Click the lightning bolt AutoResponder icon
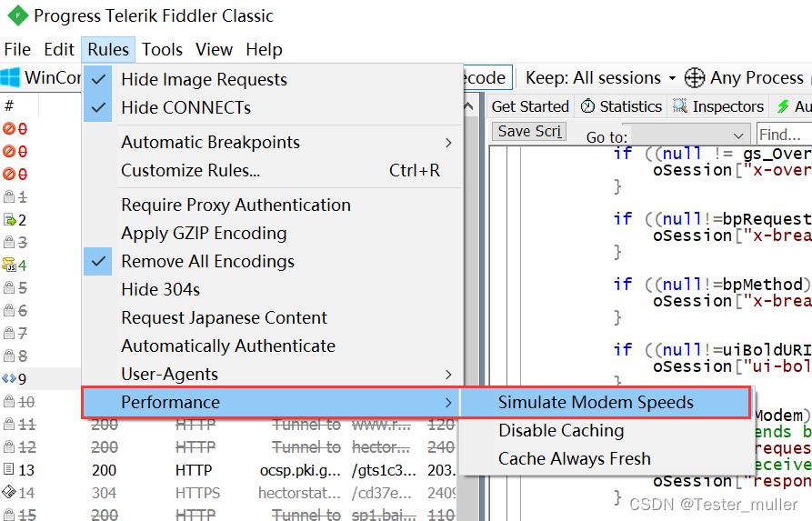This screenshot has height=521, width=812. tap(783, 106)
